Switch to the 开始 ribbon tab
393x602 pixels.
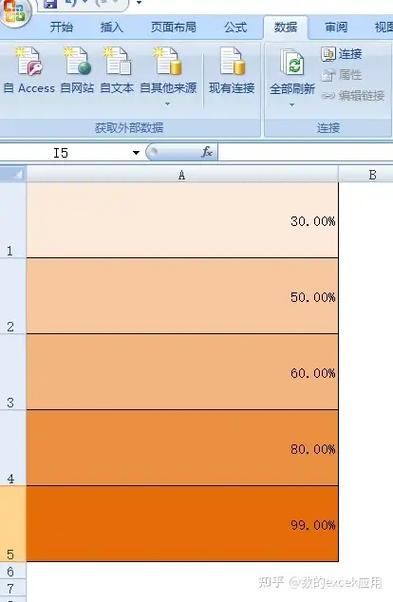click(x=61, y=27)
